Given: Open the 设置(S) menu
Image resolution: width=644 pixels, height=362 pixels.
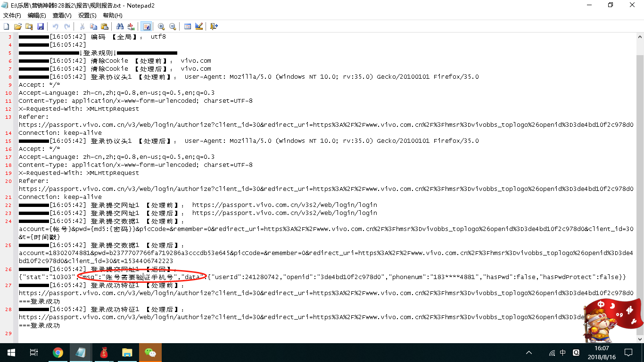Looking at the screenshot, I should click(87, 16).
